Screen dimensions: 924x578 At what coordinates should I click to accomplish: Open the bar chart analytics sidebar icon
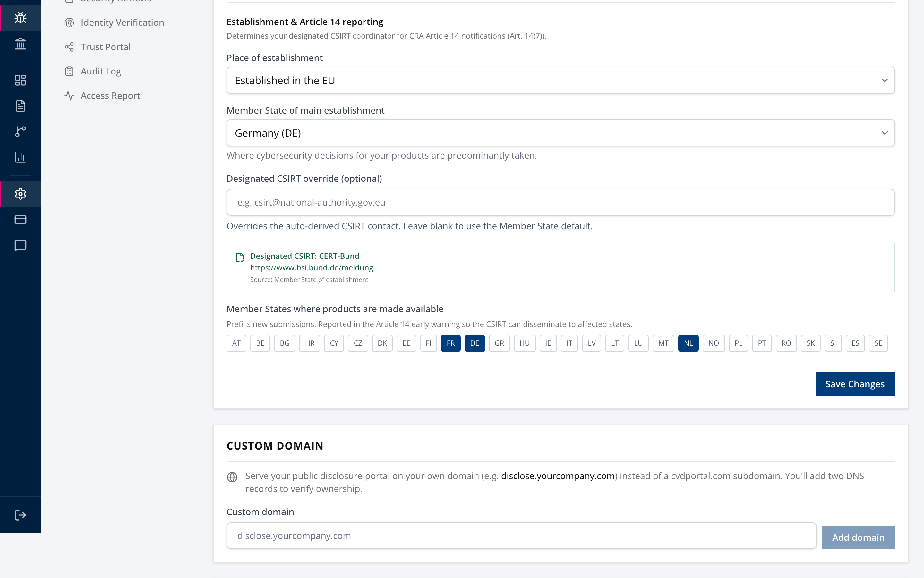click(x=20, y=157)
